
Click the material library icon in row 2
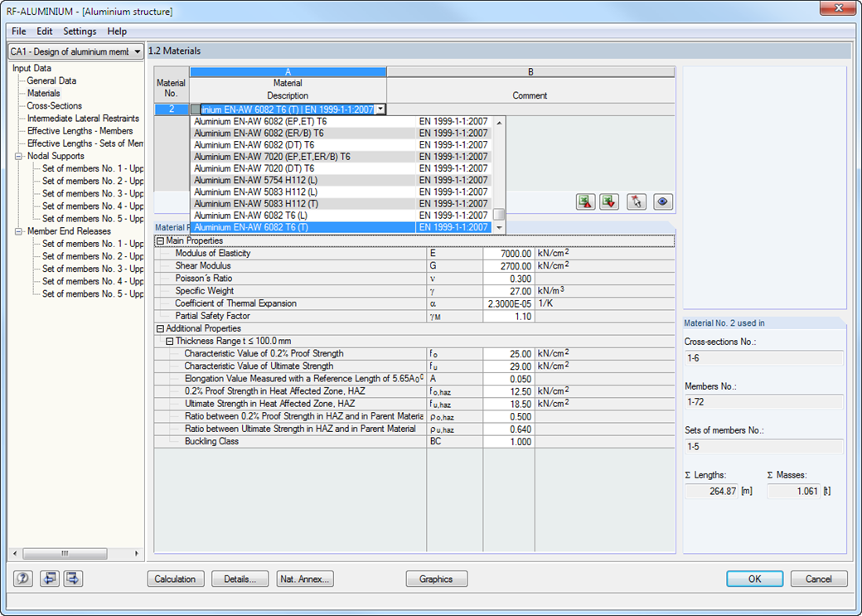pos(196,109)
